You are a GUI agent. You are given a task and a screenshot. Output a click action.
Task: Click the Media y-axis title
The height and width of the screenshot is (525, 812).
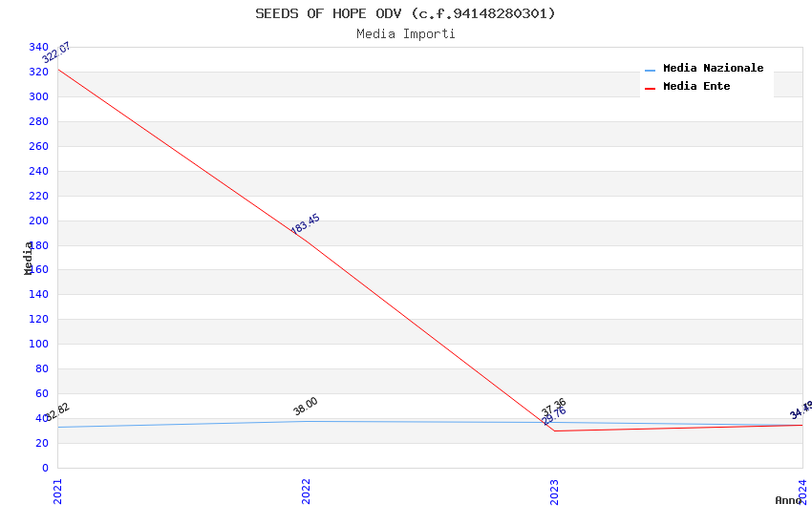[28, 258]
